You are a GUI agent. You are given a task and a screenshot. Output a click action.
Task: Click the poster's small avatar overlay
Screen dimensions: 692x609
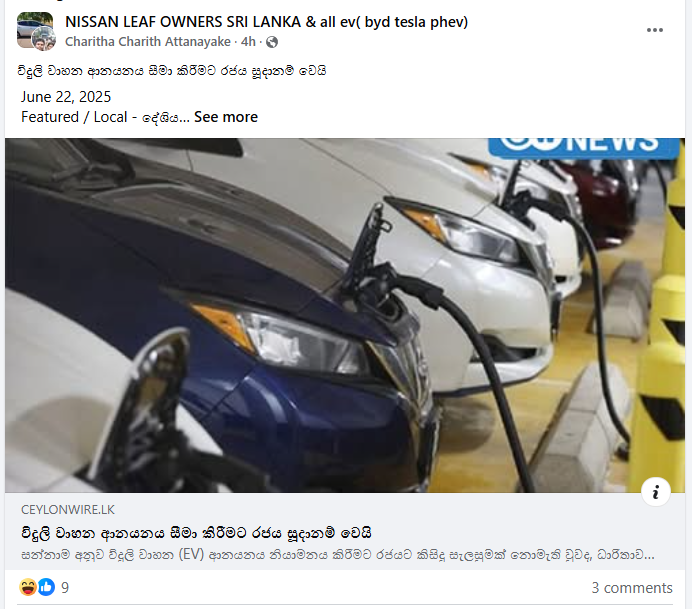[x=43, y=39]
